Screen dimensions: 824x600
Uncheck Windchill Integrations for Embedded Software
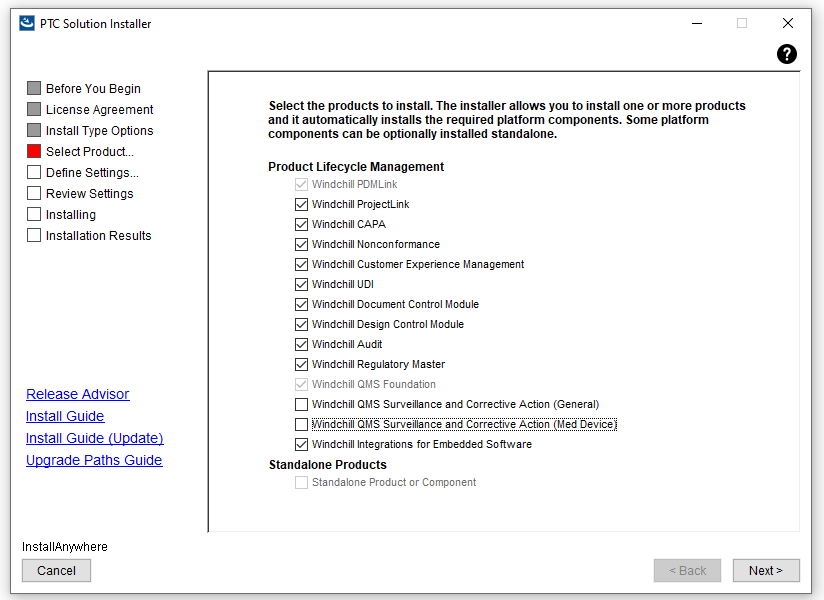tap(302, 445)
